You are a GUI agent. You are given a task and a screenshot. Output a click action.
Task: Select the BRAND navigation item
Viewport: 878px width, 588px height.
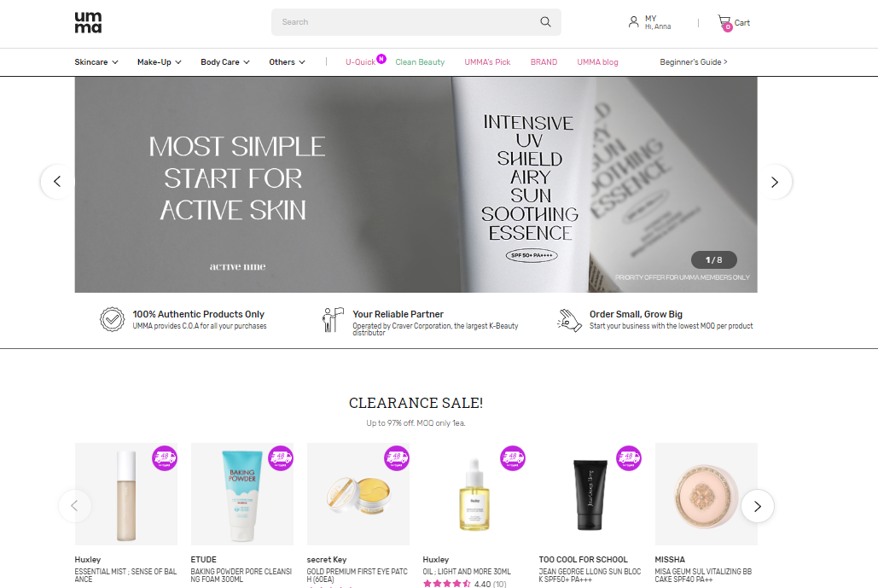click(544, 62)
